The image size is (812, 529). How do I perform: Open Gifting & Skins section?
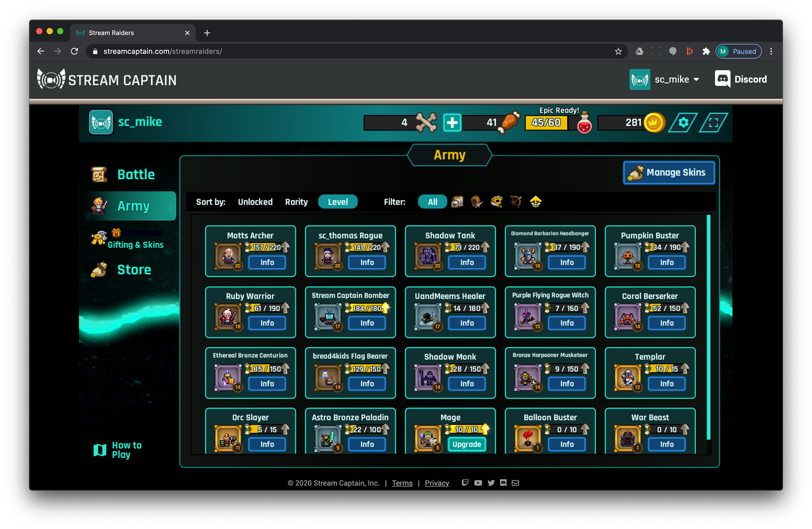(128, 239)
